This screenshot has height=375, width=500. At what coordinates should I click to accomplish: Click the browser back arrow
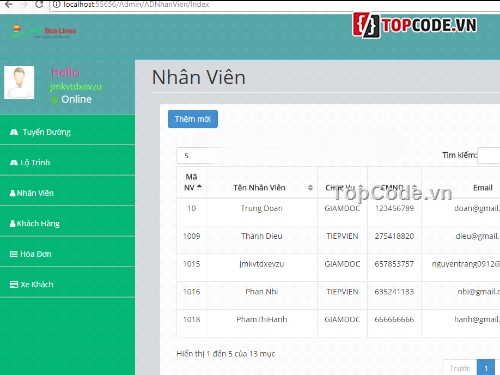click(9, 4)
